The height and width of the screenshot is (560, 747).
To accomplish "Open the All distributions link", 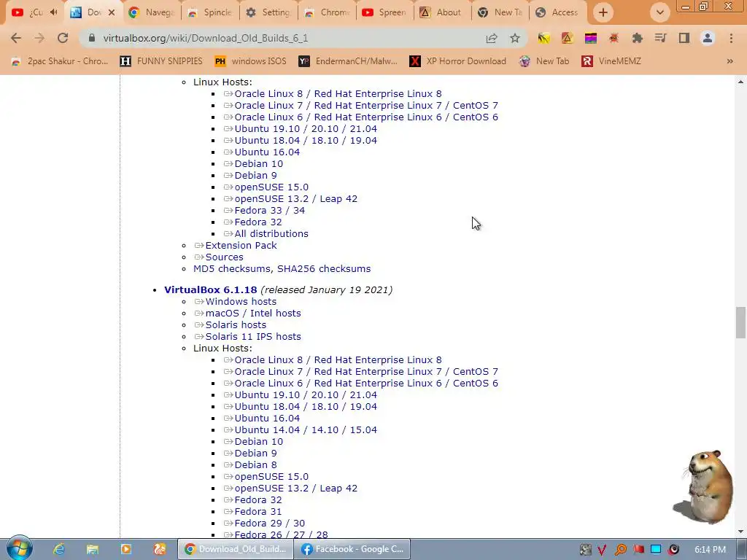I will pos(271,234).
